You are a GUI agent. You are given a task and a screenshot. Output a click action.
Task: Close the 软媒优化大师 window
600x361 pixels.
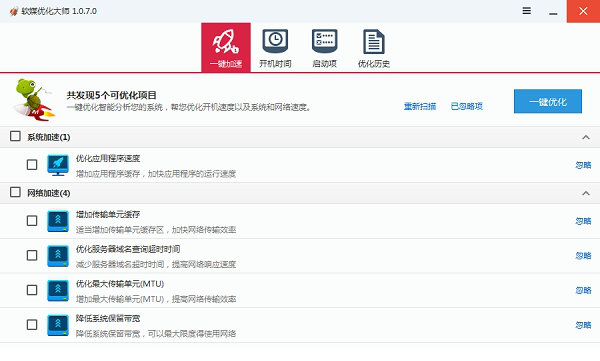click(x=583, y=11)
